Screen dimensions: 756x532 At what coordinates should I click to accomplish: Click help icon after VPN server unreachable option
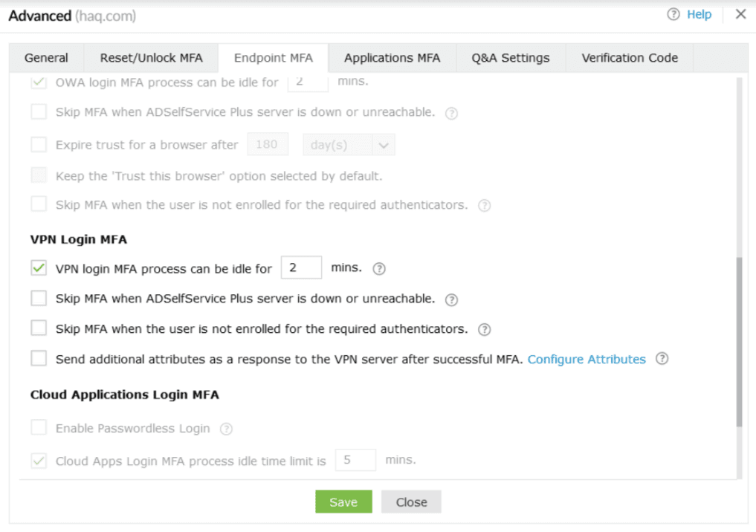tap(450, 299)
